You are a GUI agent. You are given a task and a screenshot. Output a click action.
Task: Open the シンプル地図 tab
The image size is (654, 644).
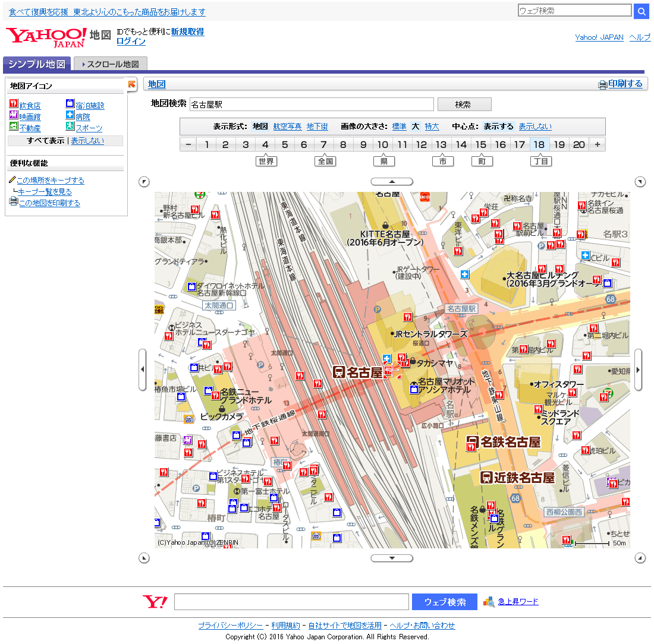[37, 64]
